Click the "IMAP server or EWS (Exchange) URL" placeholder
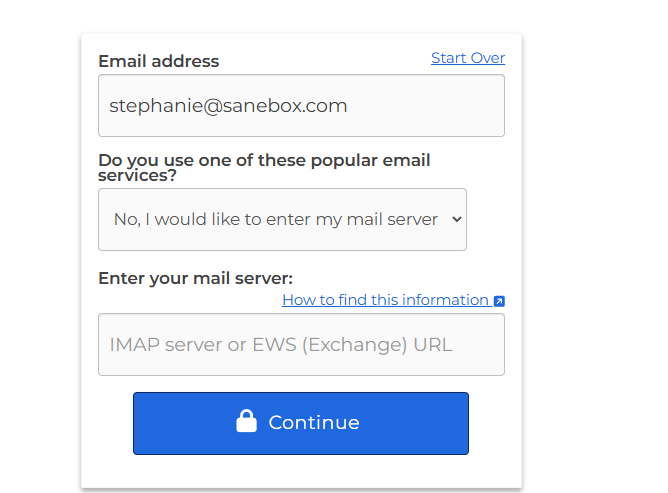This screenshot has width=668, height=493. point(281,345)
